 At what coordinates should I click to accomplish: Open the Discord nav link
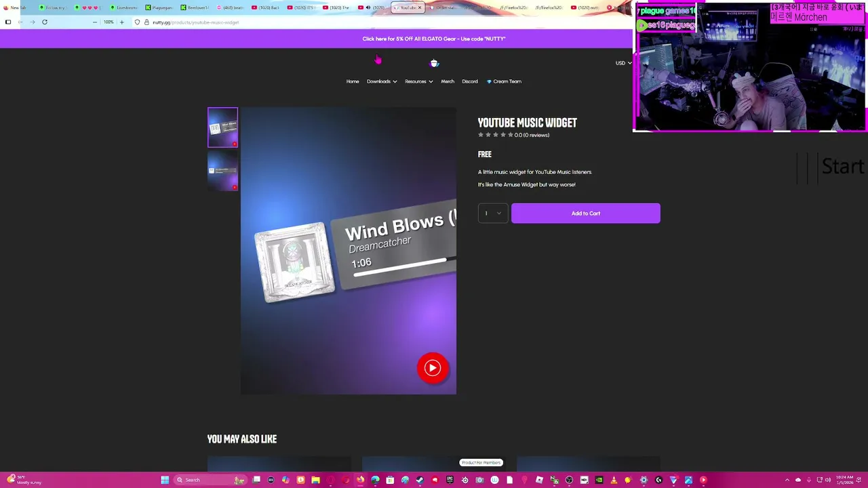pyautogui.click(x=470, y=81)
